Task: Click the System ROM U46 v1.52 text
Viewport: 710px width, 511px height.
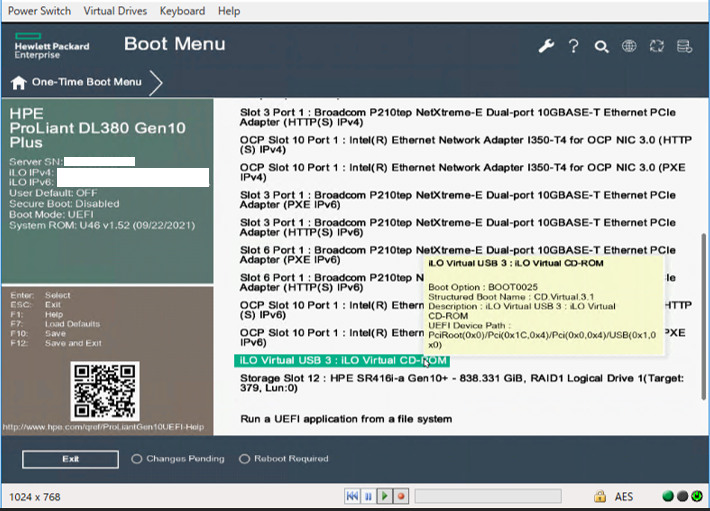Action: pos(102,225)
